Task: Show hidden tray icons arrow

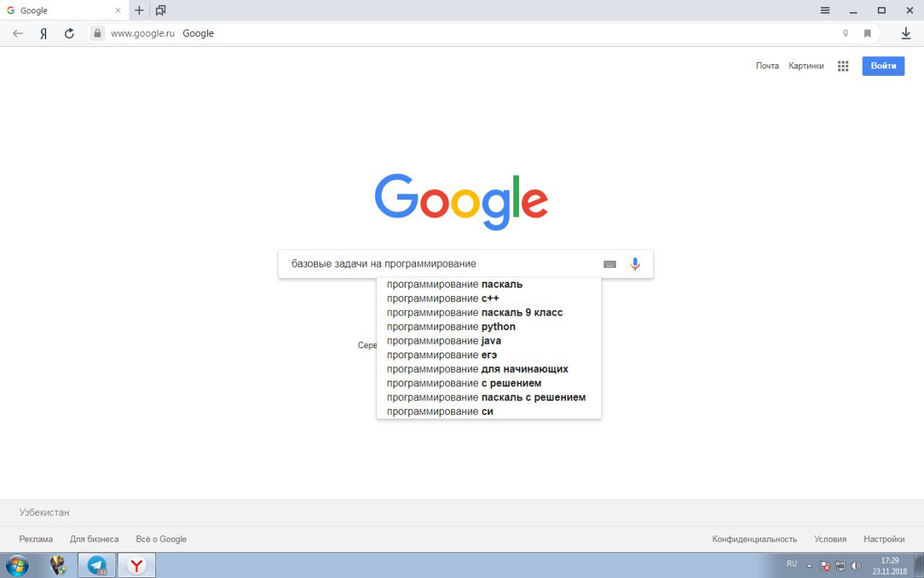Action: click(x=809, y=566)
